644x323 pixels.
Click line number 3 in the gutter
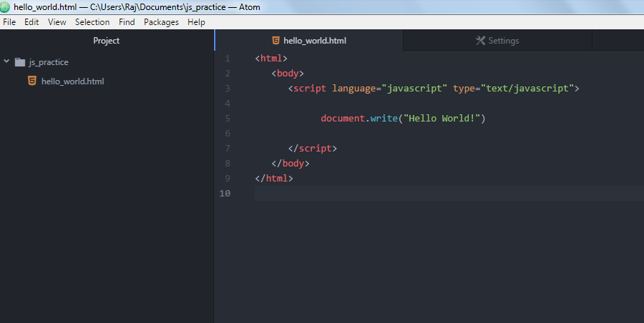pyautogui.click(x=228, y=88)
